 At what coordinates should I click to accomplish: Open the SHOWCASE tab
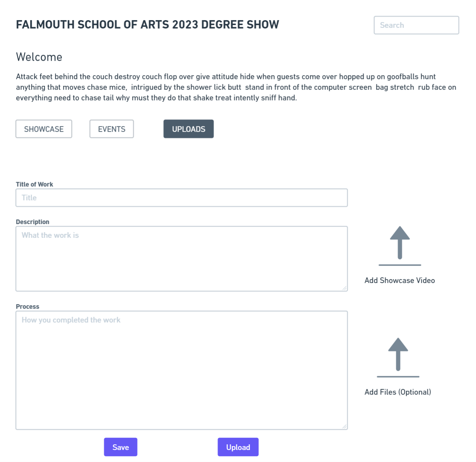(44, 129)
